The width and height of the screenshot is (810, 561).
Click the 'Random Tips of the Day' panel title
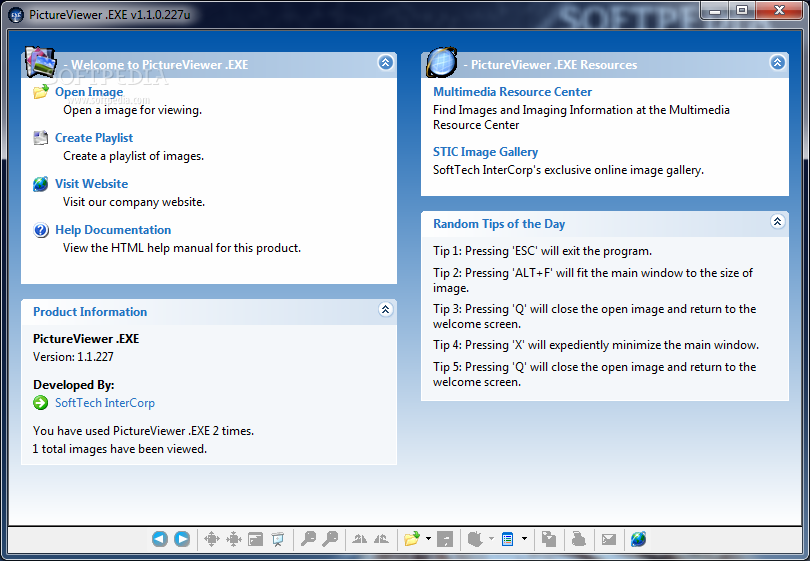499,224
